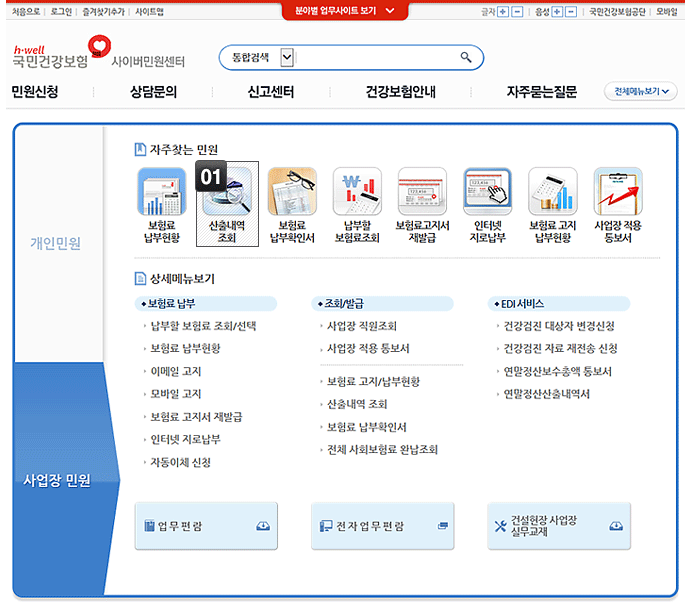
Task: Open the 민원신청 menu
Action: 35,92
